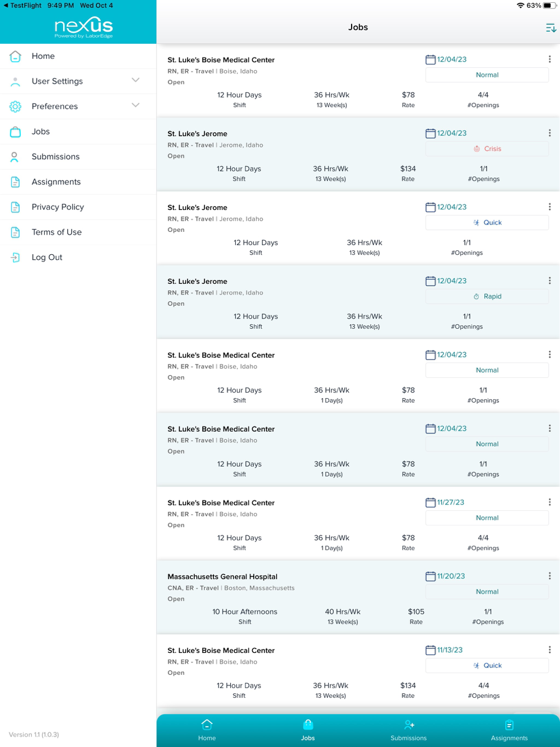Open more options for St. Luke's Jerome Quick job

point(549,207)
